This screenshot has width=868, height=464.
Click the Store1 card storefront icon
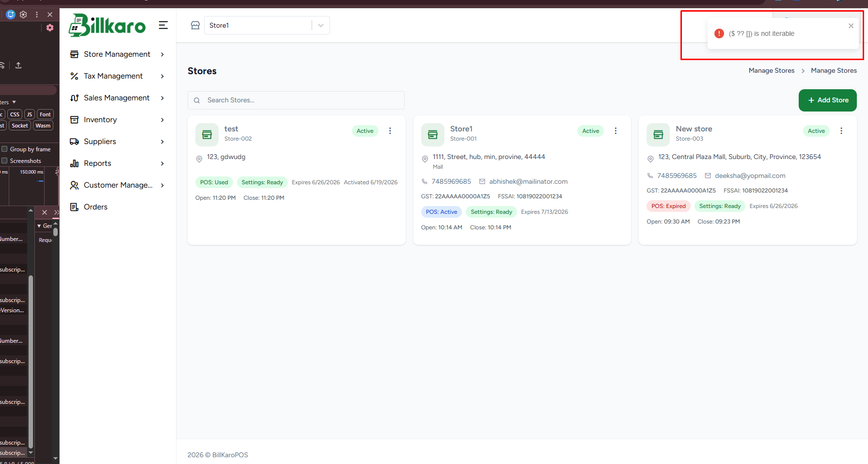(433, 135)
